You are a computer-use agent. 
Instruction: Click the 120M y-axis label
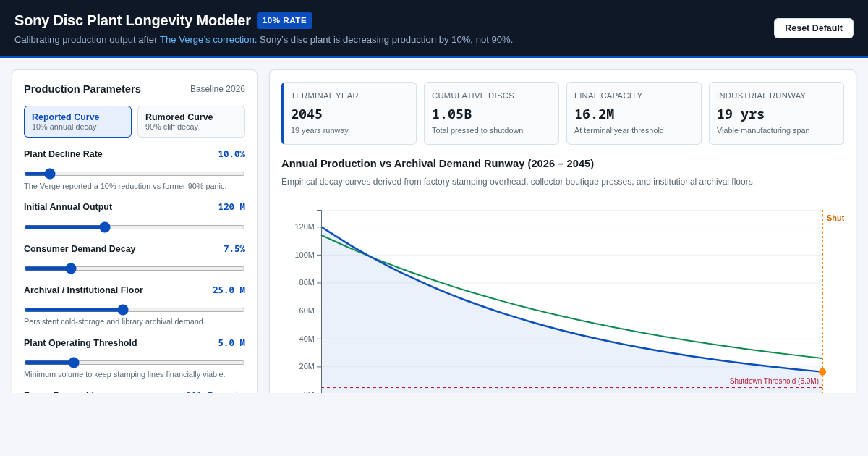(305, 227)
